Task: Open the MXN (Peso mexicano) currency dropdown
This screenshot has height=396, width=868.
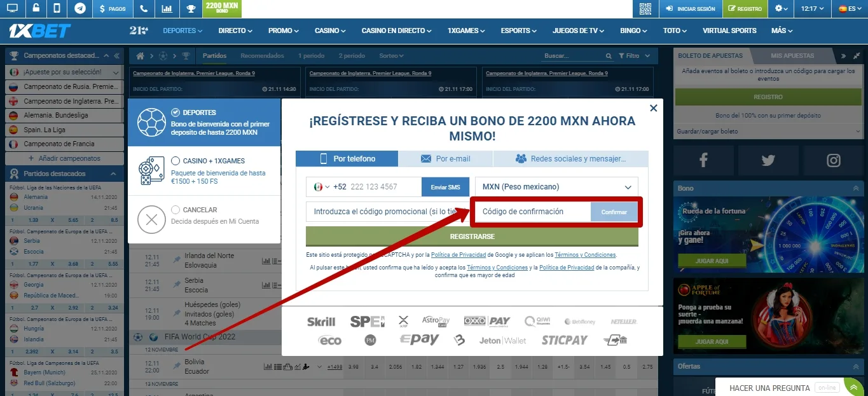Action: point(556,187)
